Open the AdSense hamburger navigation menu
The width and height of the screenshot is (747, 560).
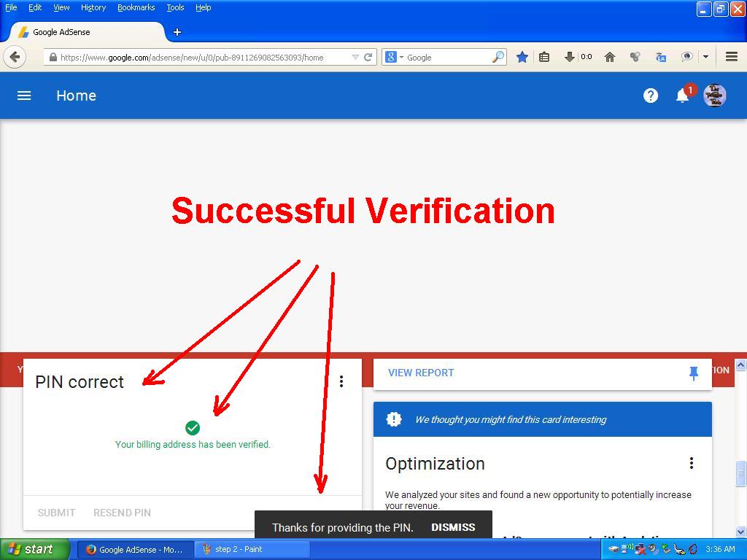[24, 96]
